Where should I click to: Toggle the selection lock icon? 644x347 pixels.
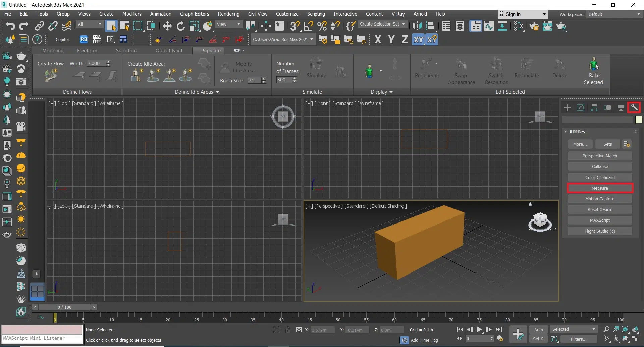click(x=288, y=330)
